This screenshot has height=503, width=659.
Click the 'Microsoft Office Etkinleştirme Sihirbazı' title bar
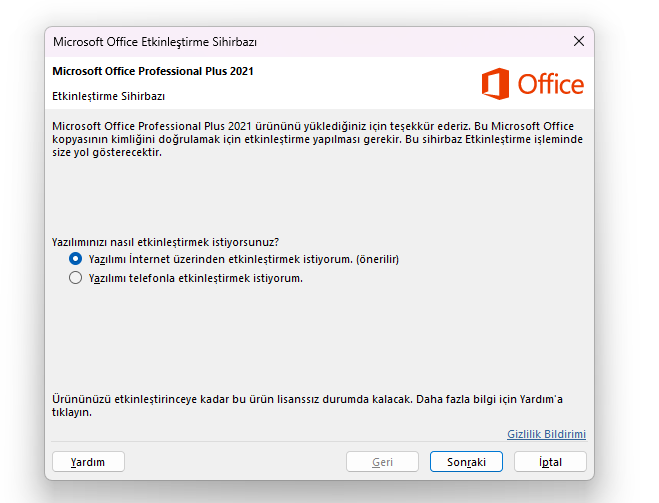[155, 42]
